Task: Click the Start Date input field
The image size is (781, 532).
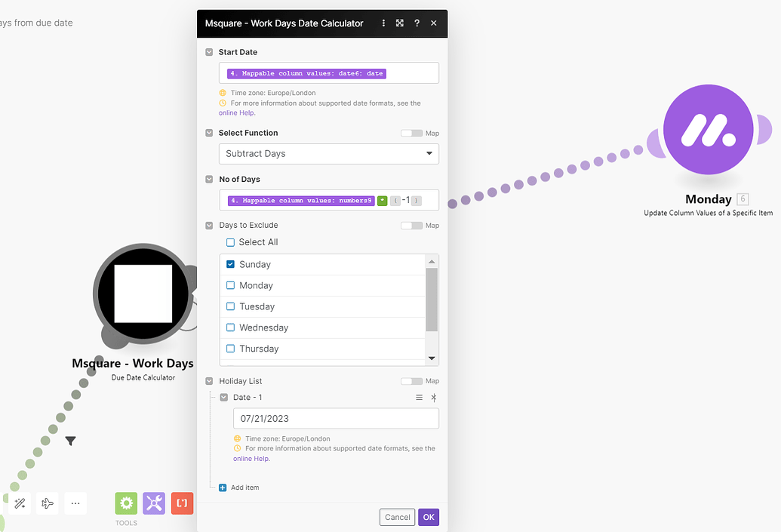Action: pyautogui.click(x=329, y=72)
